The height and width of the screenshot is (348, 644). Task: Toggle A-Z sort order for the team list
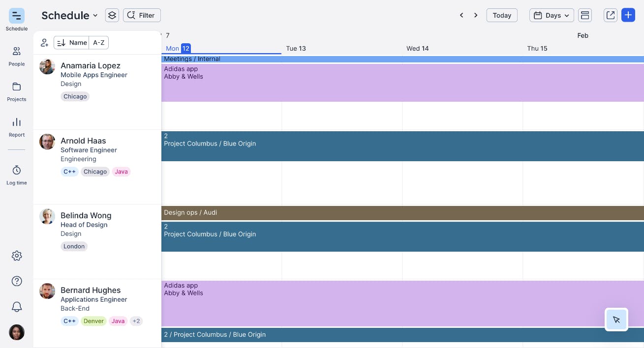[98, 43]
